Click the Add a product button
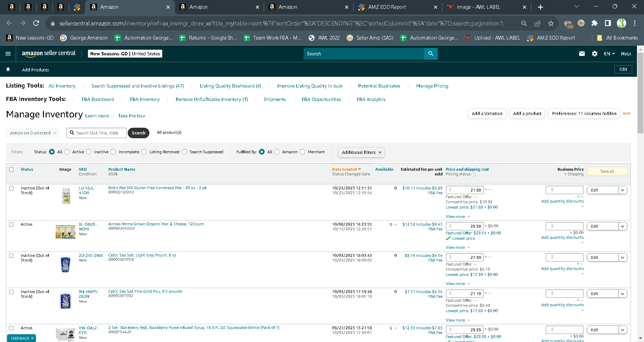The height and width of the screenshot is (342, 644). (527, 114)
